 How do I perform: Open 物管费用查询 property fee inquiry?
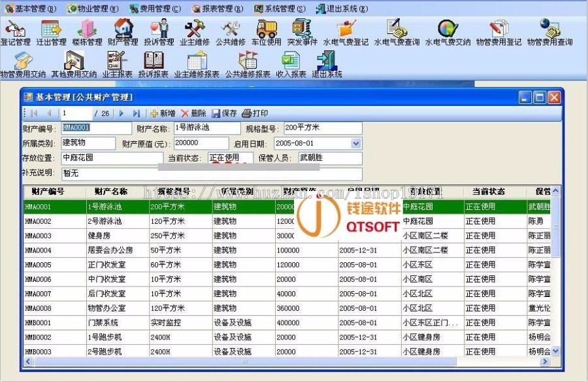(551, 31)
